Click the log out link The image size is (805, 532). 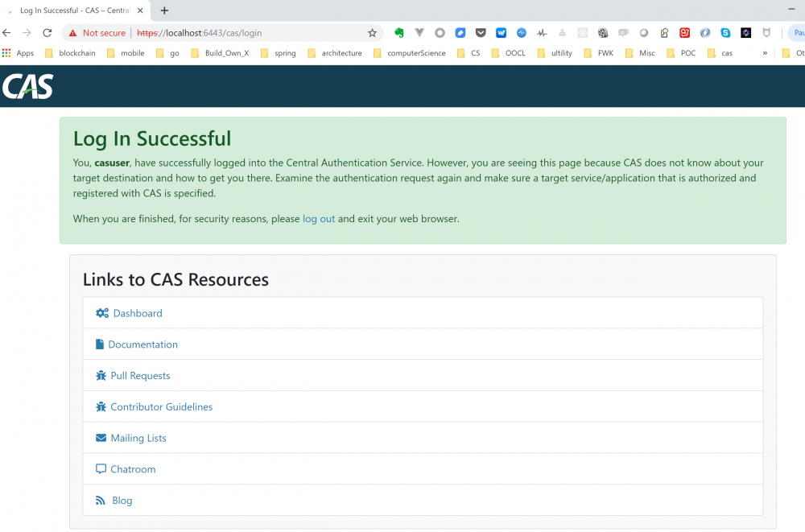point(319,219)
